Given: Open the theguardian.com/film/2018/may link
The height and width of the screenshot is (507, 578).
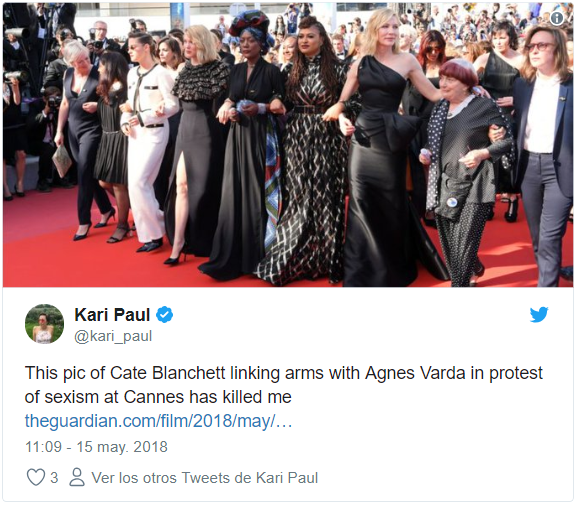Looking at the screenshot, I should pos(159,421).
